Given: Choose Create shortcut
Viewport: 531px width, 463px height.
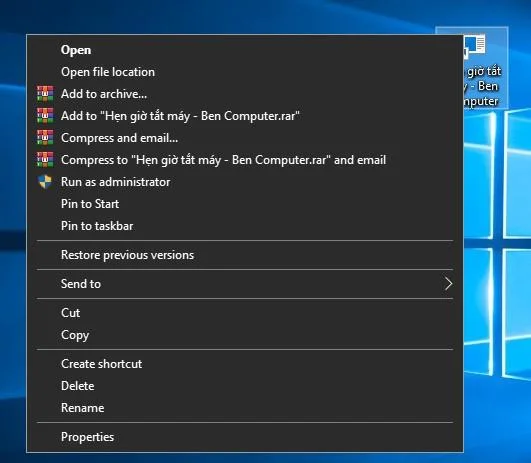Looking at the screenshot, I should [245, 364].
